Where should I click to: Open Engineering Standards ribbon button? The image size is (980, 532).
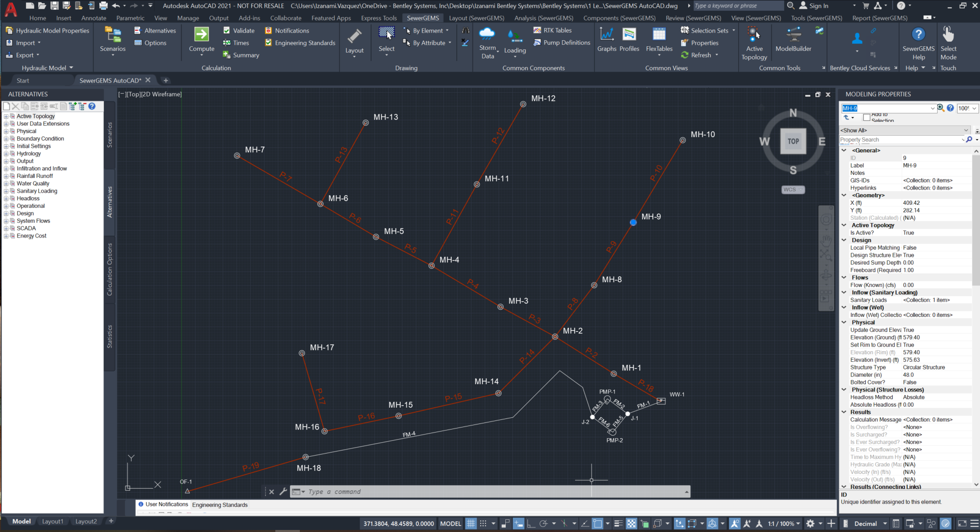(300, 43)
